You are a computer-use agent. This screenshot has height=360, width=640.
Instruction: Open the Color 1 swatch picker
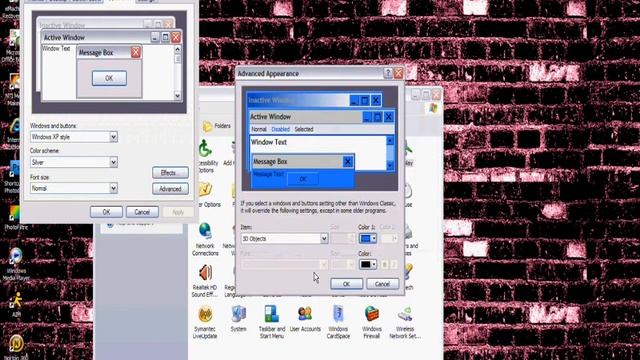[368, 238]
